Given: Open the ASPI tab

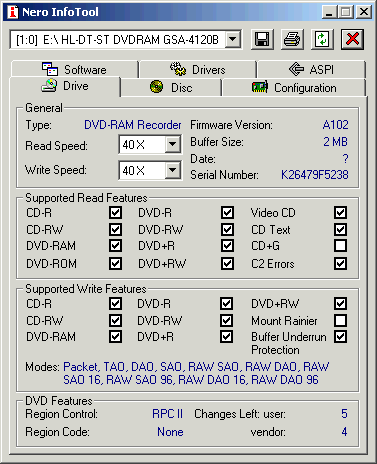Looking at the screenshot, I should pos(311,69).
